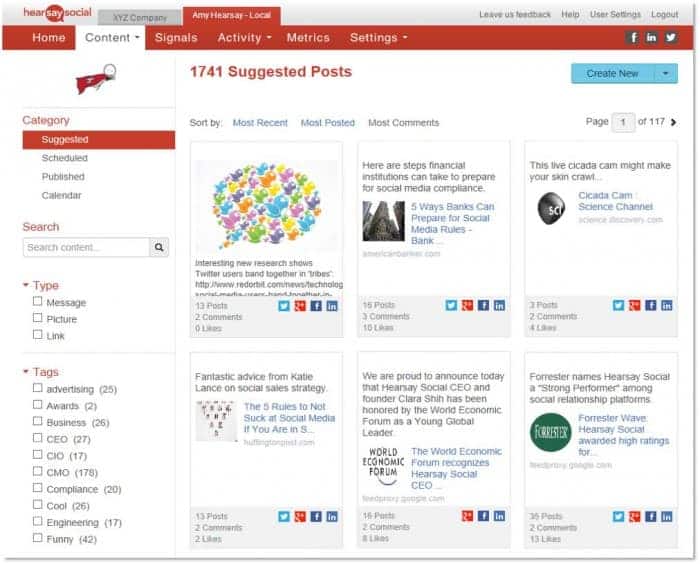
Task: Open the Create New dropdown arrow
Action: [666, 74]
